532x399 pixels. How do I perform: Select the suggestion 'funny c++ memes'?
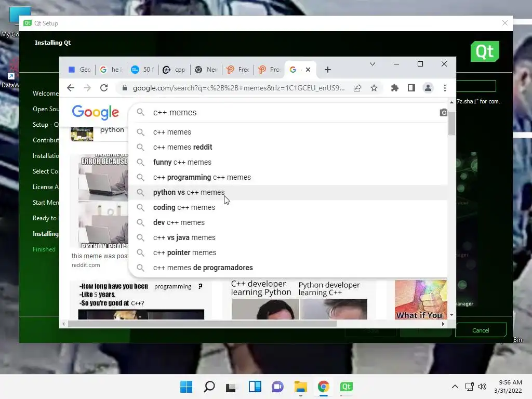[x=288, y=162]
